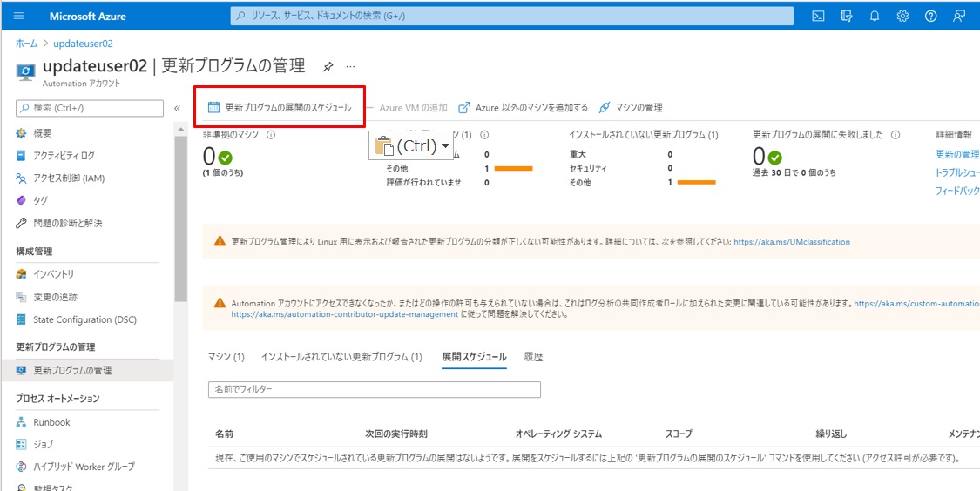Click info icon next to 非準拠のマシン
Screen dimensions: 980x491
click(271, 134)
